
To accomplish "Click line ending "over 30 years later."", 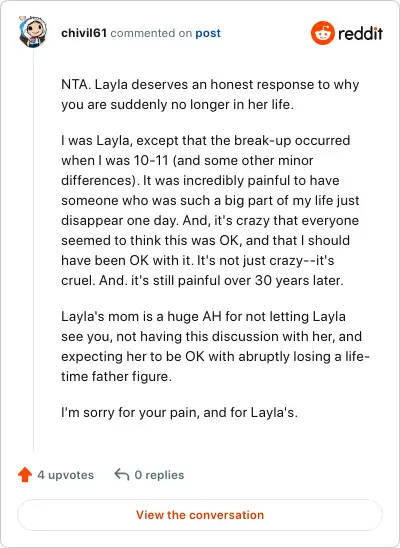I will point(202,281).
